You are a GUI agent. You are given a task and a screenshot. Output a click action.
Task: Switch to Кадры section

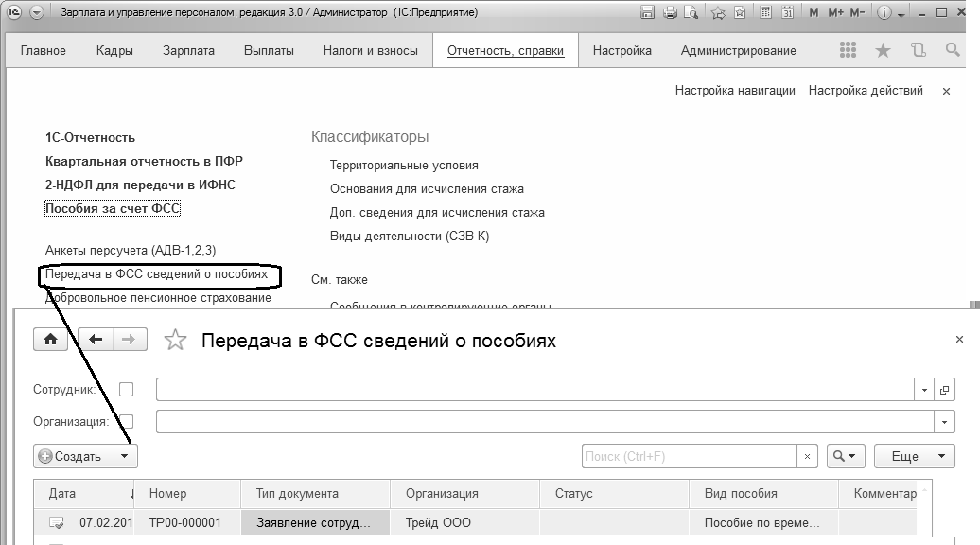coord(114,51)
